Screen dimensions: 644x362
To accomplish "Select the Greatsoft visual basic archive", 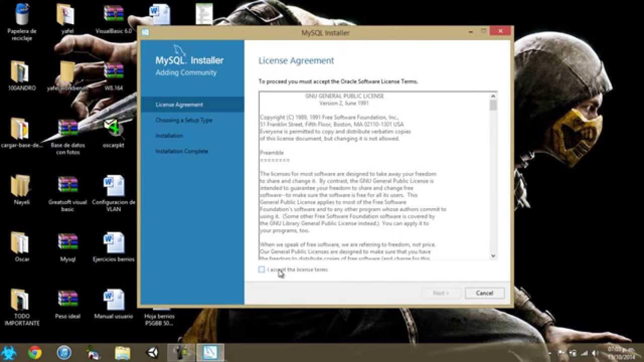I will coord(68,194).
